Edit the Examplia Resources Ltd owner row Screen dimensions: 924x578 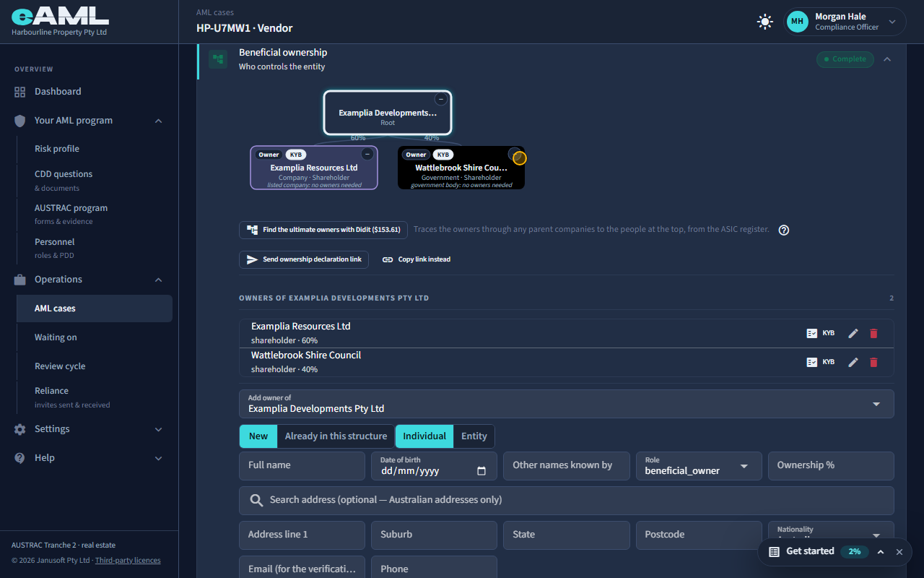[853, 333]
